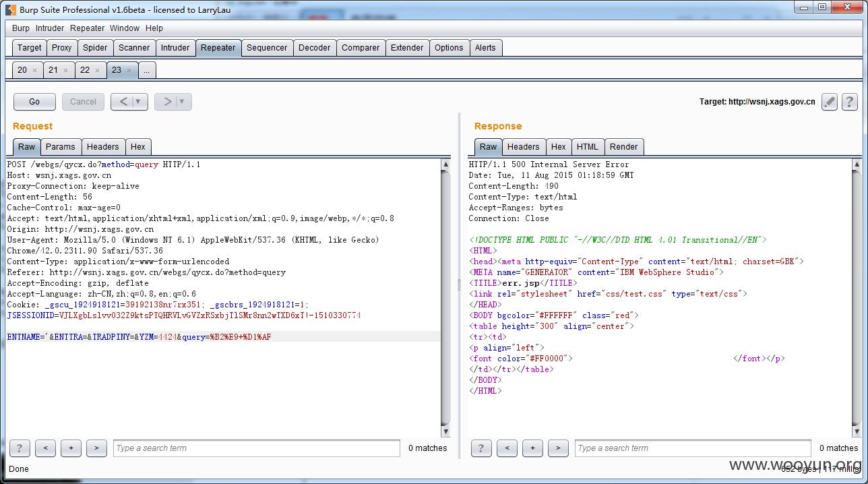This screenshot has width=868, height=484.
Task: Switch to the Request Hex tab
Action: (x=138, y=147)
